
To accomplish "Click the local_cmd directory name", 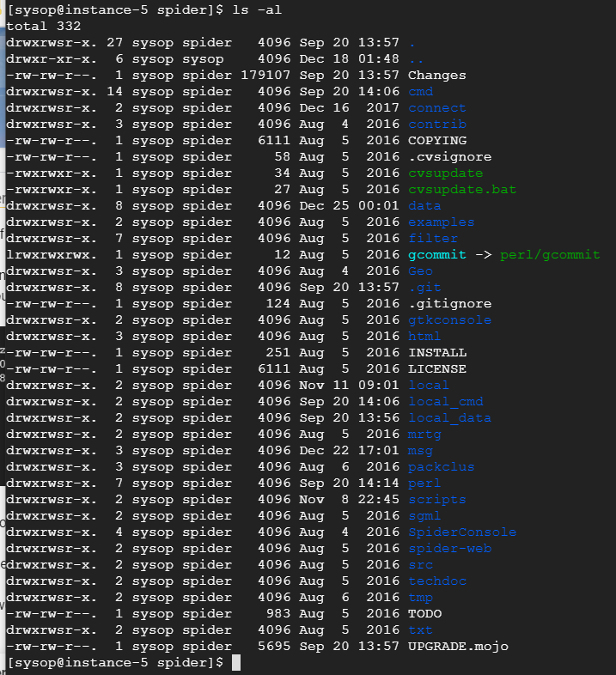I will [445, 402].
